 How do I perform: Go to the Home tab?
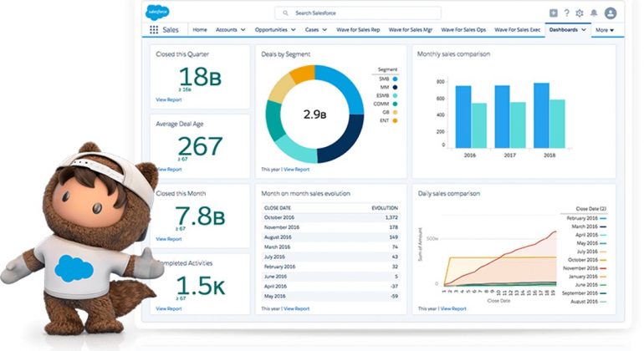[200, 29]
